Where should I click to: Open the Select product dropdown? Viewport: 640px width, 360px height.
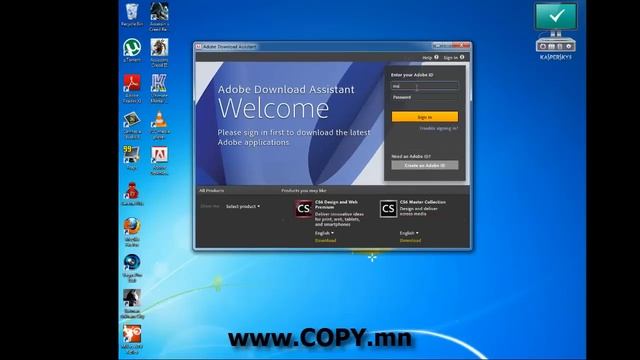tap(243, 207)
